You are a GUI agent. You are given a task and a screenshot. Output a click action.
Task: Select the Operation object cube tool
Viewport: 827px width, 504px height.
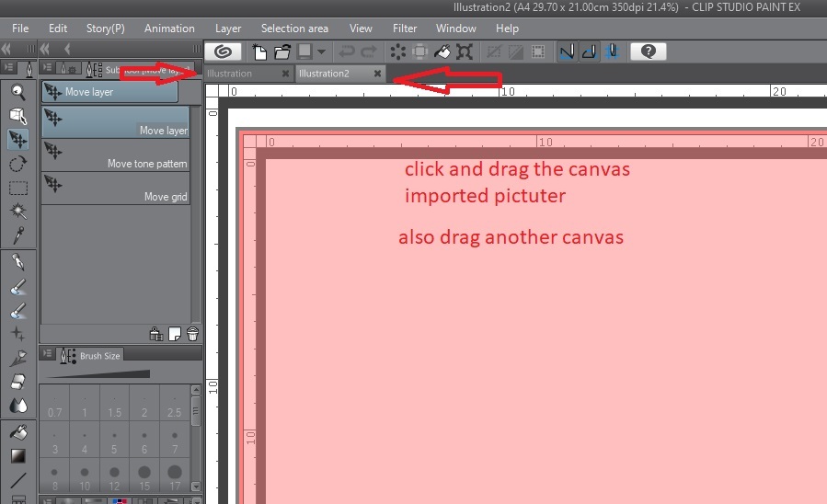pyautogui.click(x=17, y=116)
